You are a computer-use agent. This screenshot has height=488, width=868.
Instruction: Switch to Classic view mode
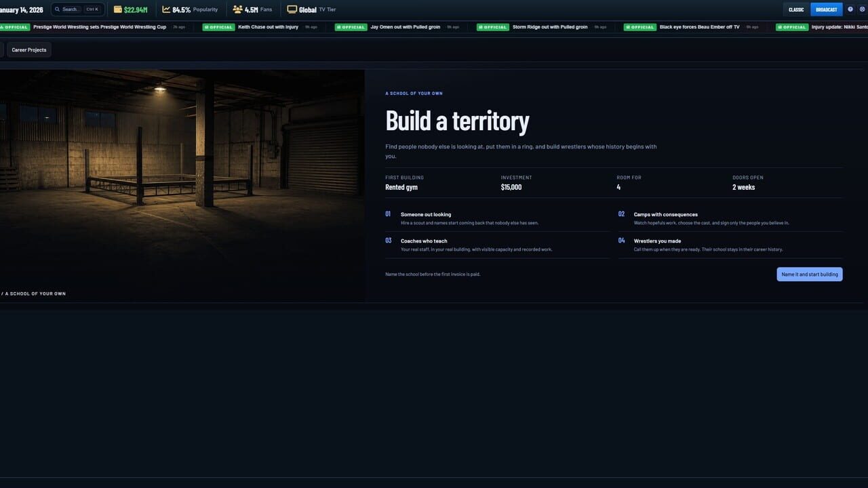[796, 9]
